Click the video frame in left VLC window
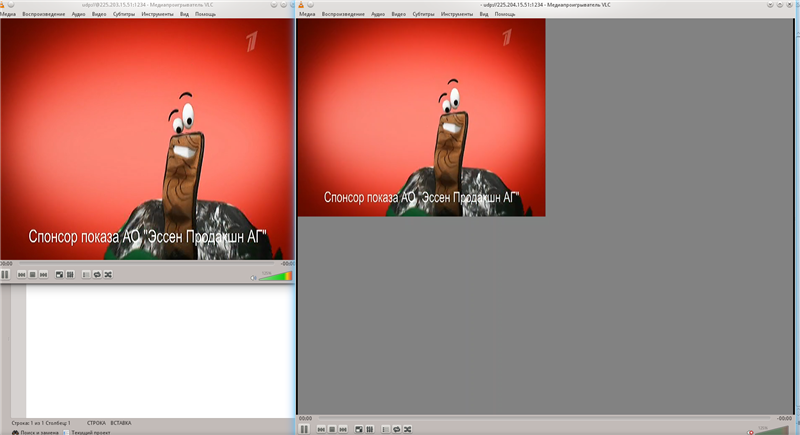 tap(147, 139)
